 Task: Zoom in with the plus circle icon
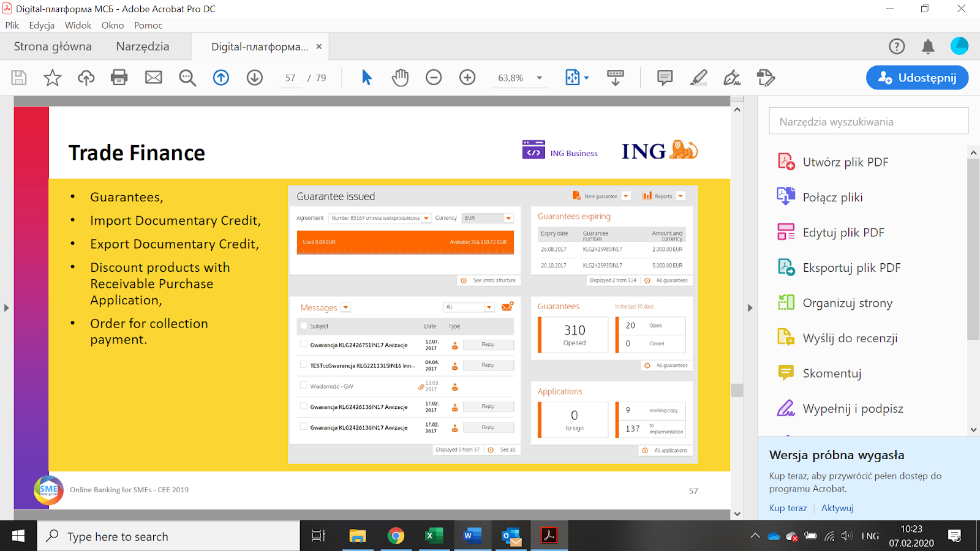(467, 78)
